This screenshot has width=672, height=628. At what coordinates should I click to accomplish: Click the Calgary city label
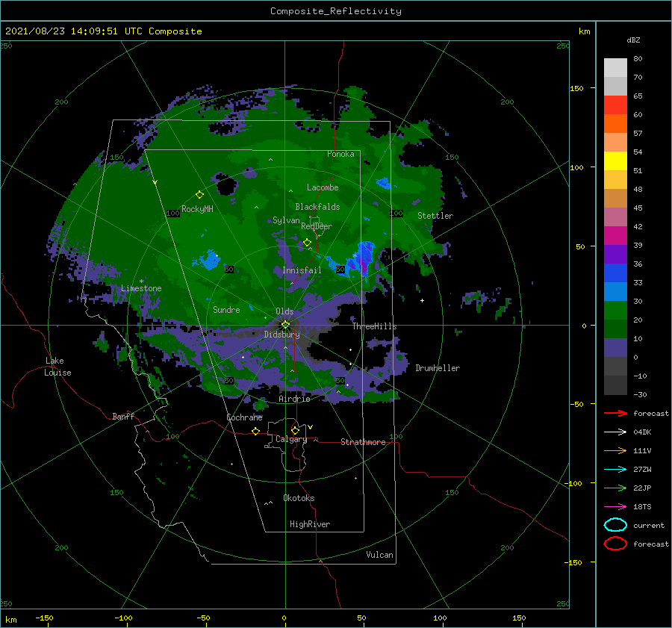pyautogui.click(x=291, y=439)
